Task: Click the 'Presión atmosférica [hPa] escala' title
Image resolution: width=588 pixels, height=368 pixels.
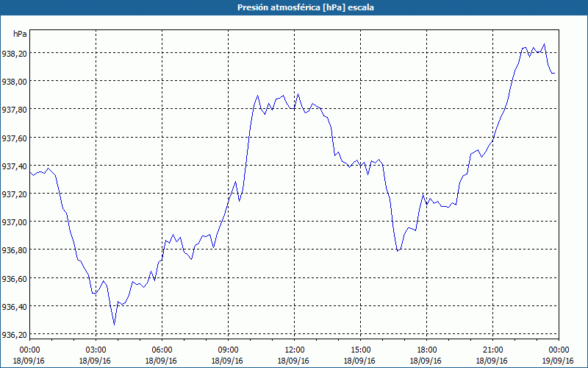Action: (x=306, y=7)
